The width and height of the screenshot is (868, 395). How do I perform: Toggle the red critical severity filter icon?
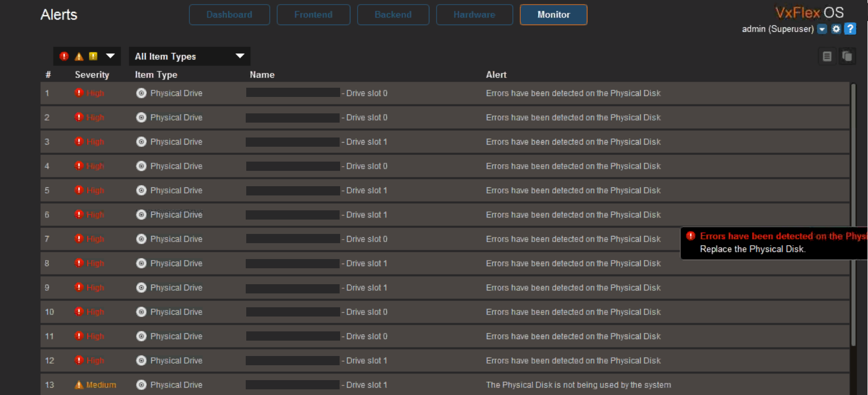pos(64,56)
